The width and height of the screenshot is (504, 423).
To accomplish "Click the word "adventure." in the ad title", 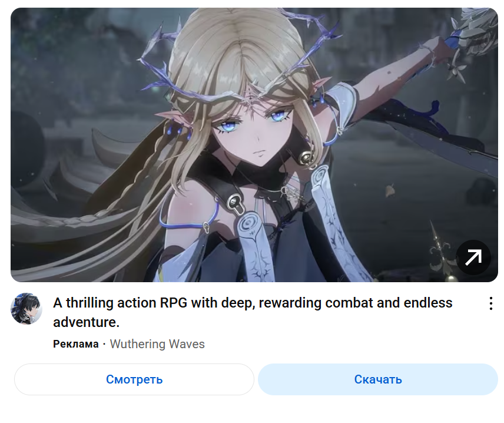I will click(x=86, y=322).
